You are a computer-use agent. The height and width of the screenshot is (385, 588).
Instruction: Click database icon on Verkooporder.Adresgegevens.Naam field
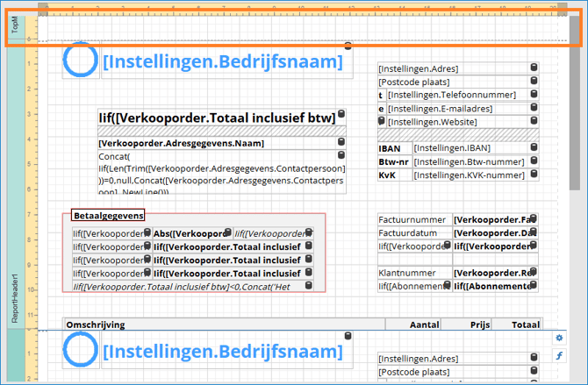coord(341,142)
